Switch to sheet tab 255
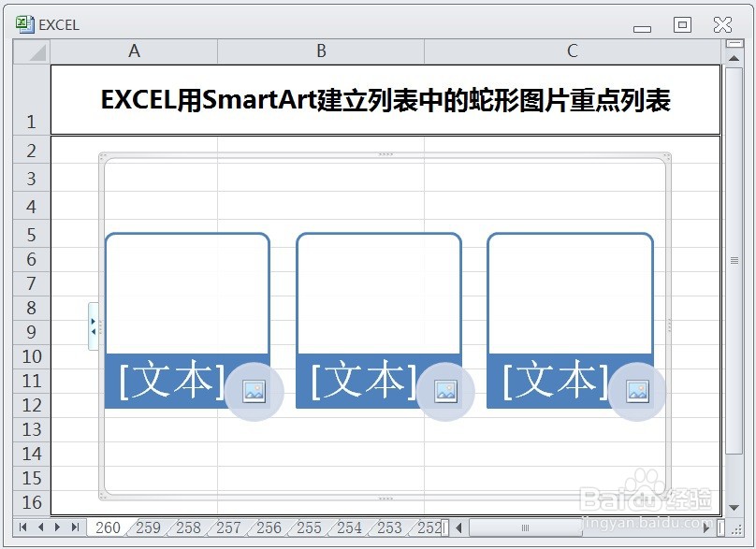Viewport: 756px width, 549px height. click(309, 527)
